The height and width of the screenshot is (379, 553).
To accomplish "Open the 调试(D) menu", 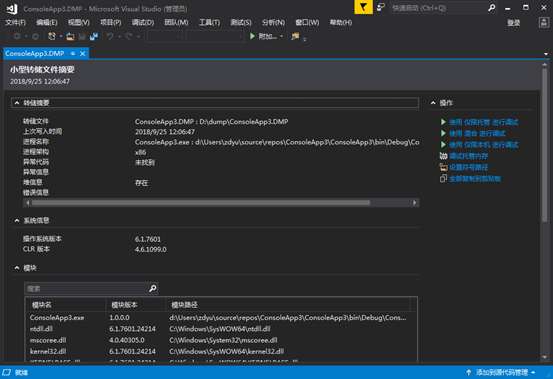I will (143, 23).
